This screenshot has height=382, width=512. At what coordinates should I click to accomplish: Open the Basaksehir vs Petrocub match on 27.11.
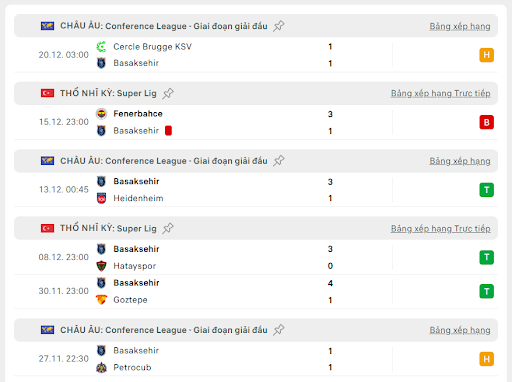(256, 359)
